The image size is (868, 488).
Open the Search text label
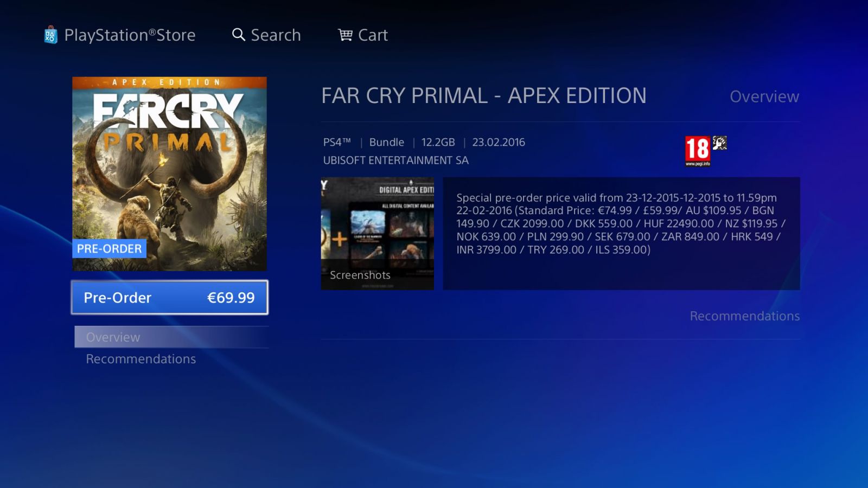tap(276, 35)
